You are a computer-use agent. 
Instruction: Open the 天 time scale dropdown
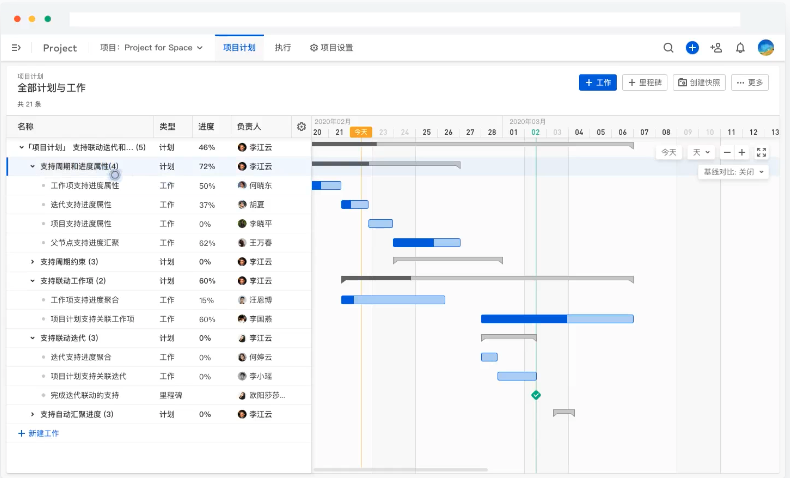click(x=701, y=152)
